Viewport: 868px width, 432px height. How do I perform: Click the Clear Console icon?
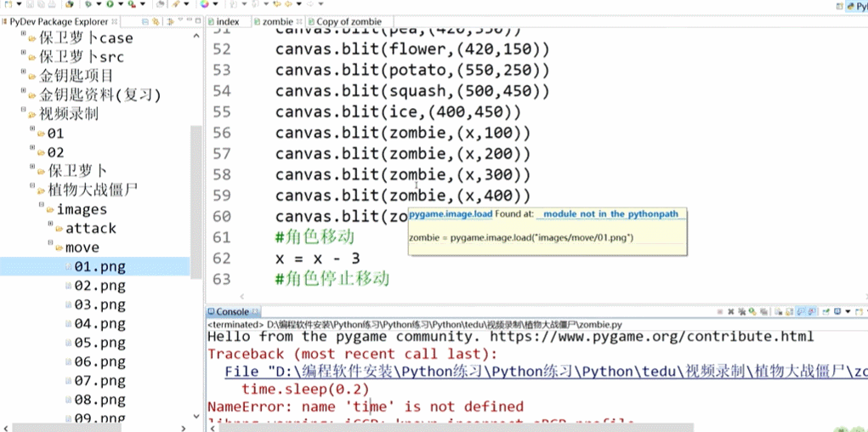(778, 311)
